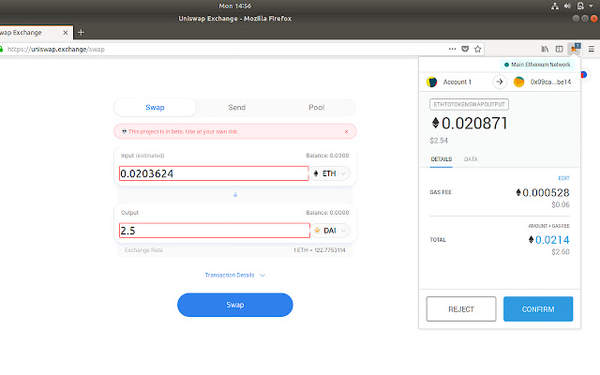600x375 pixels.
Task: Click the swap direction arrow between fields
Action: pos(235,195)
